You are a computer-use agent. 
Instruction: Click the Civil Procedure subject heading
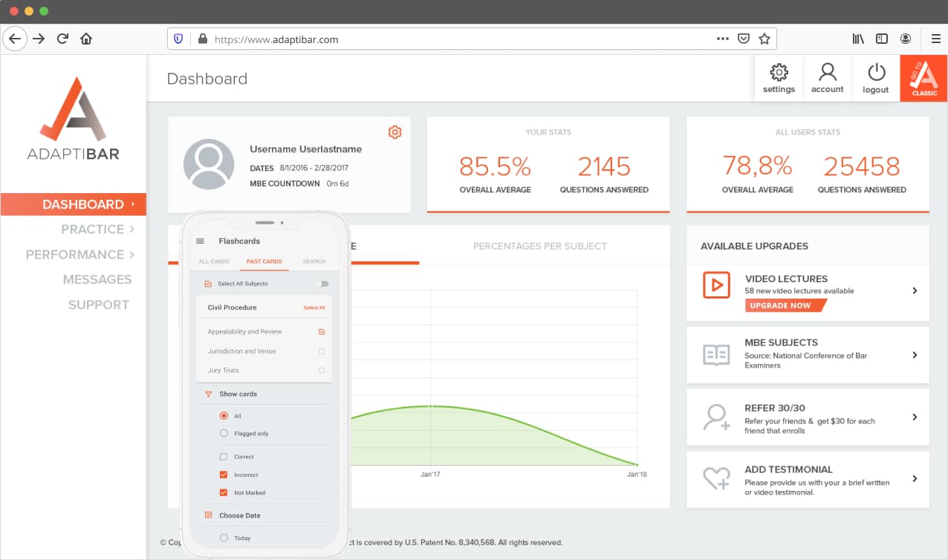(x=232, y=307)
